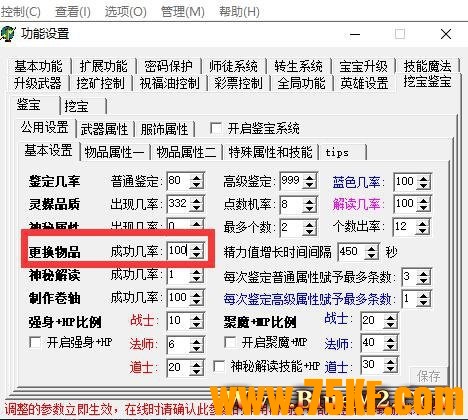Click the 功能设置 window title icon
The width and height of the screenshot is (468, 420).
[8, 33]
